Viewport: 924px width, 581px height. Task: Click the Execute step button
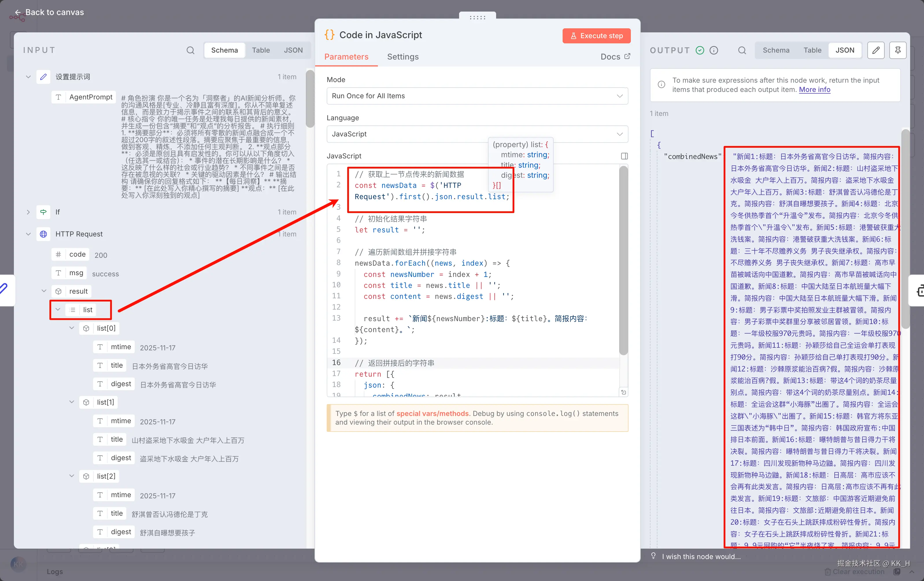click(596, 36)
